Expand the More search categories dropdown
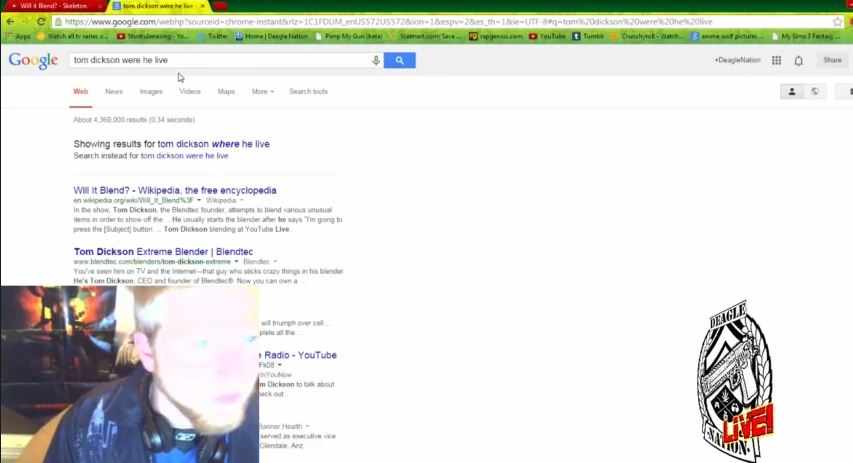Screen dimensions: 853x463 262,91
